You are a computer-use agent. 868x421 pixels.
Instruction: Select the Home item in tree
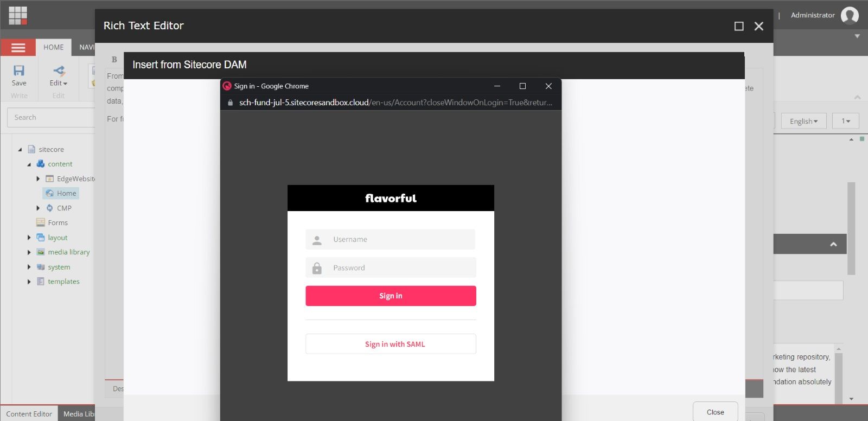61,193
